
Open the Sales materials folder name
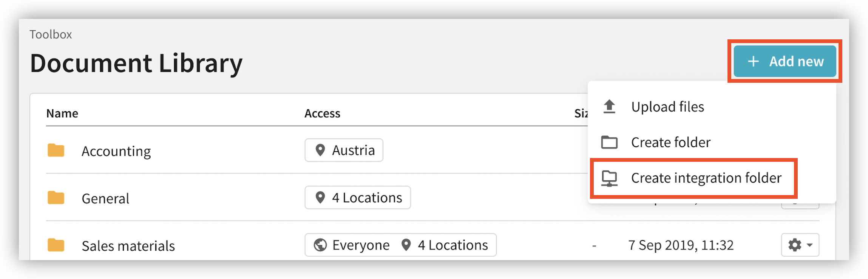point(128,246)
